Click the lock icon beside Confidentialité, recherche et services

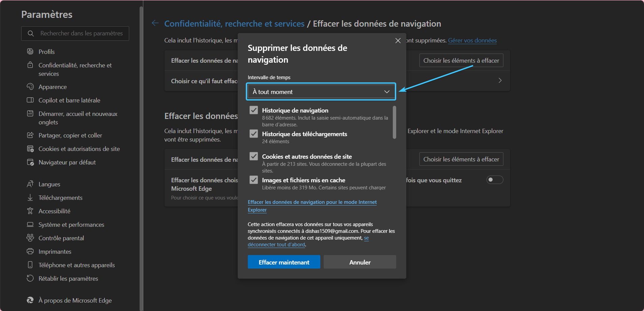click(30, 65)
